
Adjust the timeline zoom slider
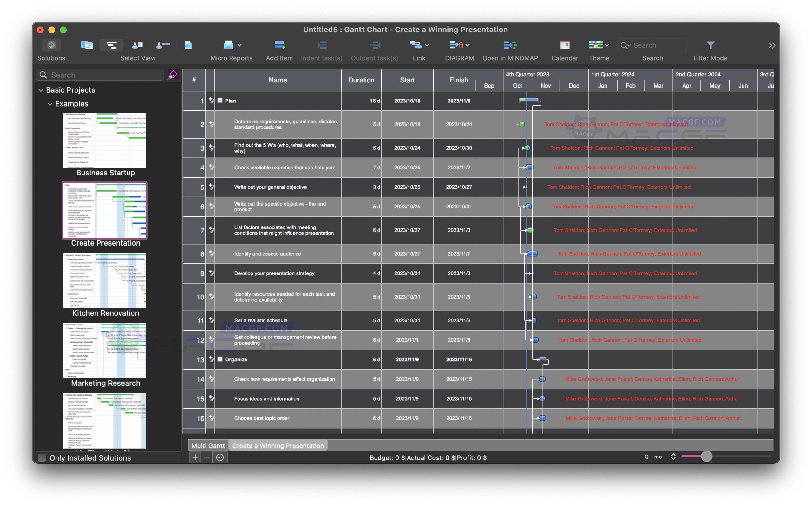tap(707, 457)
